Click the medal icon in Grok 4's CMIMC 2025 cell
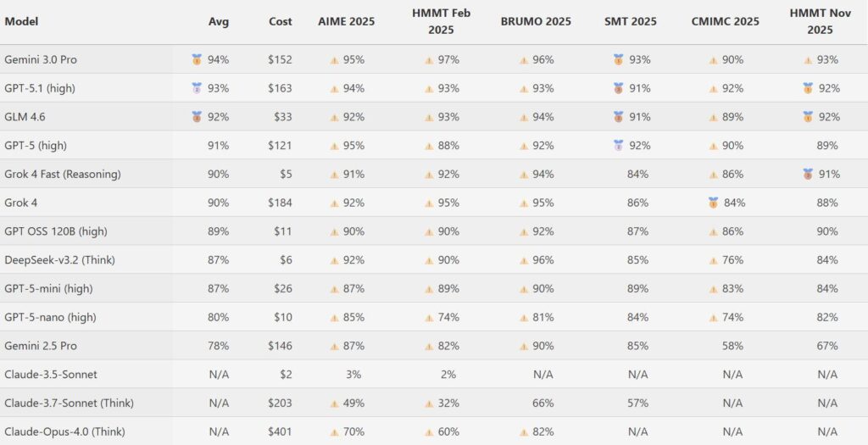 [714, 203]
